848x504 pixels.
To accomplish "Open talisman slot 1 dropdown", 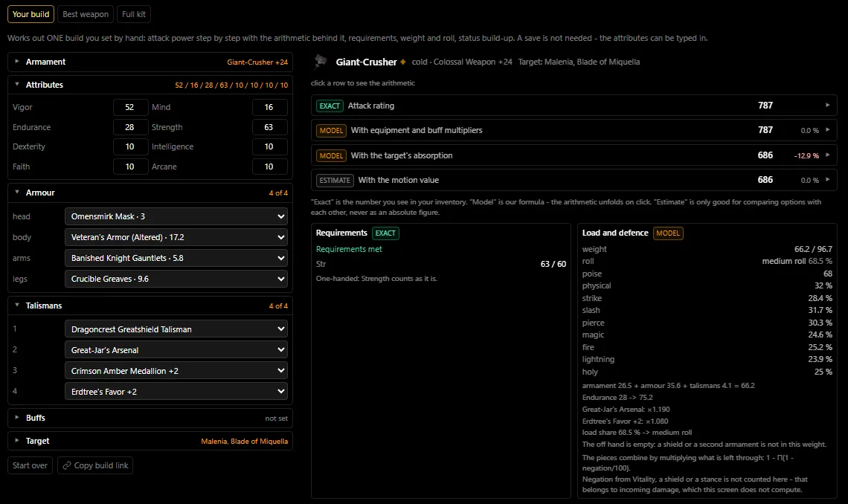I will click(x=176, y=329).
